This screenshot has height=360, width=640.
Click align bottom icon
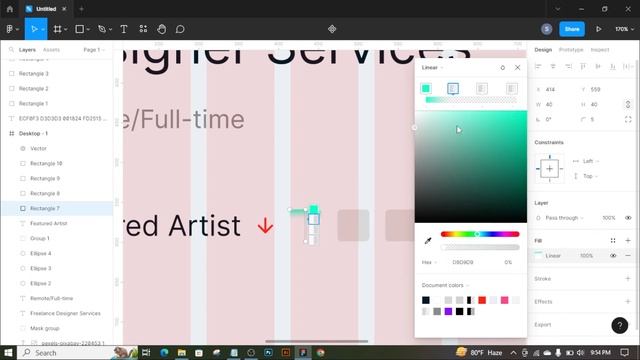pyautogui.click(x=613, y=66)
